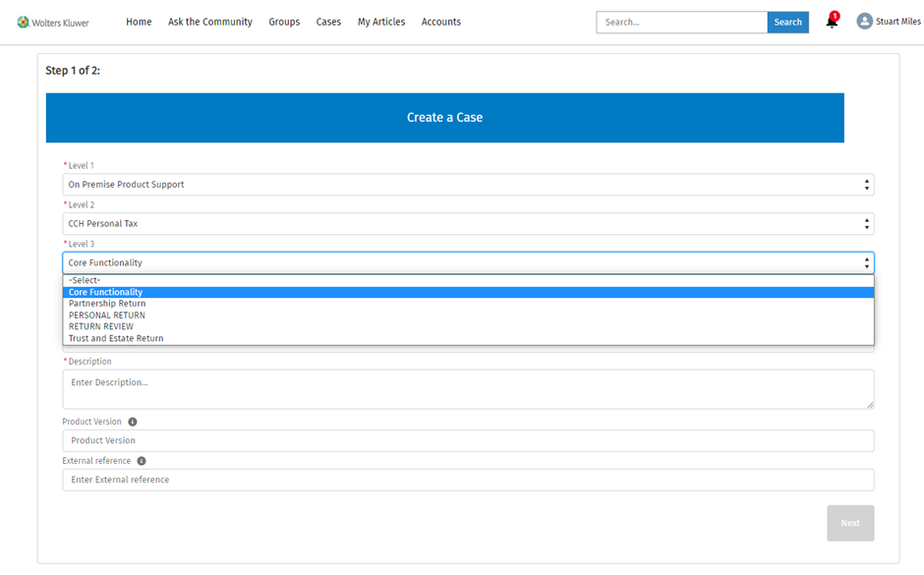Click the Stuart Miles user name

898,22
